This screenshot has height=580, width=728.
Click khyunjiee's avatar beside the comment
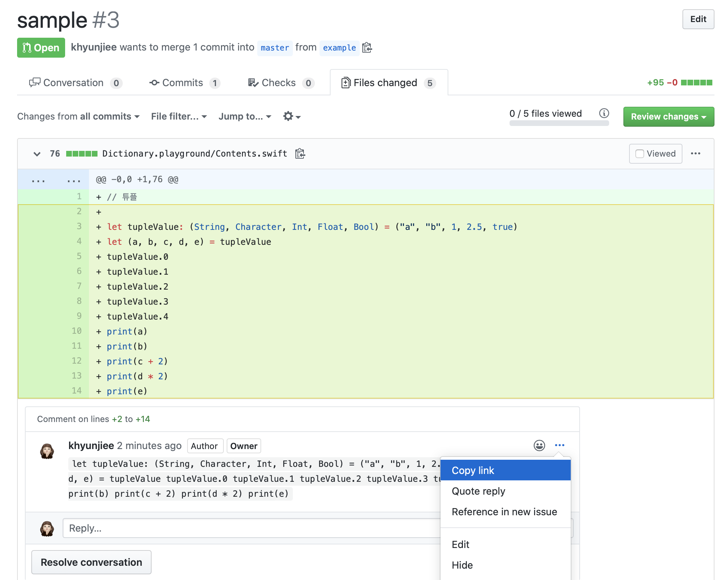[x=47, y=451]
